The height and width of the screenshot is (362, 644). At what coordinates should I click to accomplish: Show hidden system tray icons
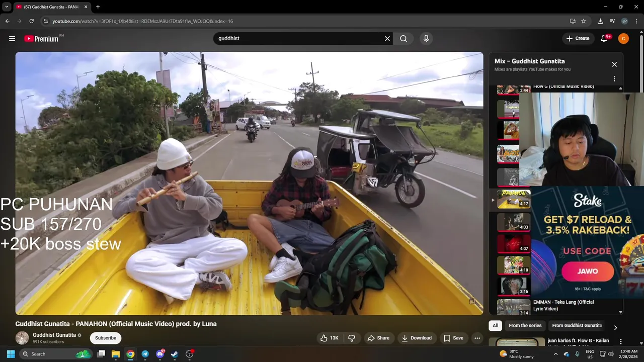tap(555, 354)
